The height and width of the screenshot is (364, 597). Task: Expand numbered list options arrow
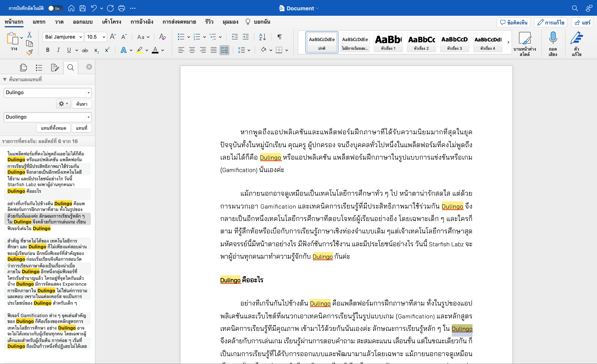(x=204, y=37)
